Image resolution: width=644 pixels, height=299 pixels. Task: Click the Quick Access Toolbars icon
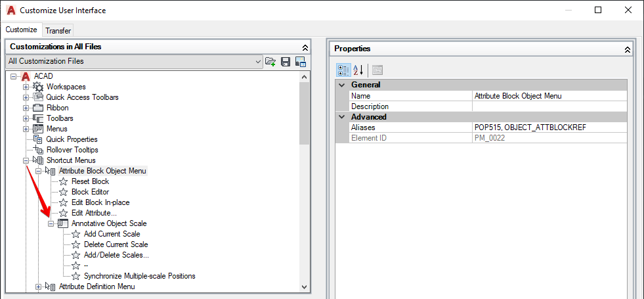coord(38,97)
